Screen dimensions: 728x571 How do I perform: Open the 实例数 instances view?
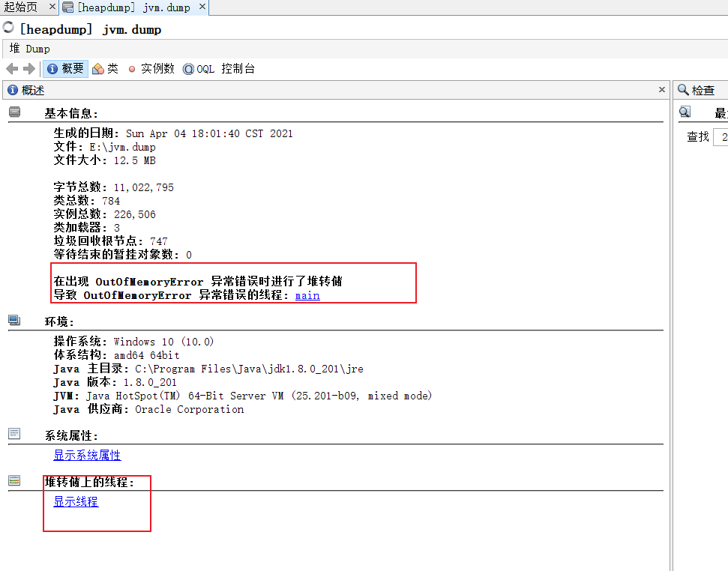(x=151, y=69)
